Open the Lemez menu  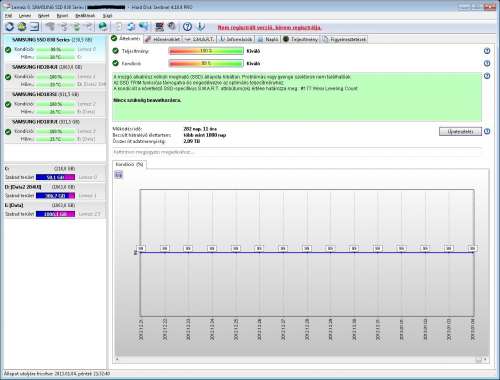(x=25, y=16)
